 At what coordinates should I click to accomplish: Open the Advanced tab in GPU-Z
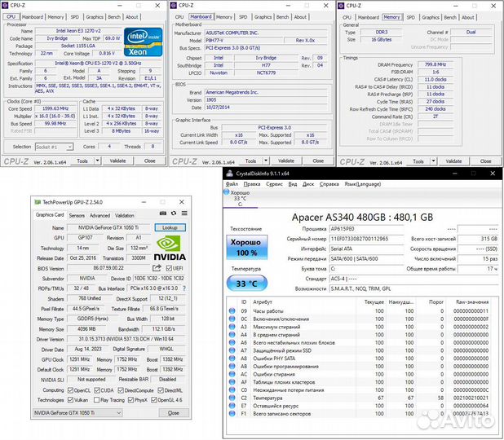point(99,215)
